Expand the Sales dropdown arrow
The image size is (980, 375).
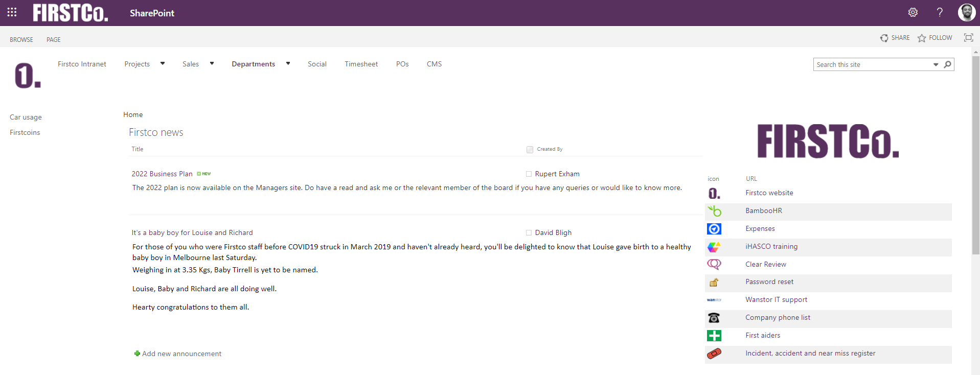coord(212,63)
